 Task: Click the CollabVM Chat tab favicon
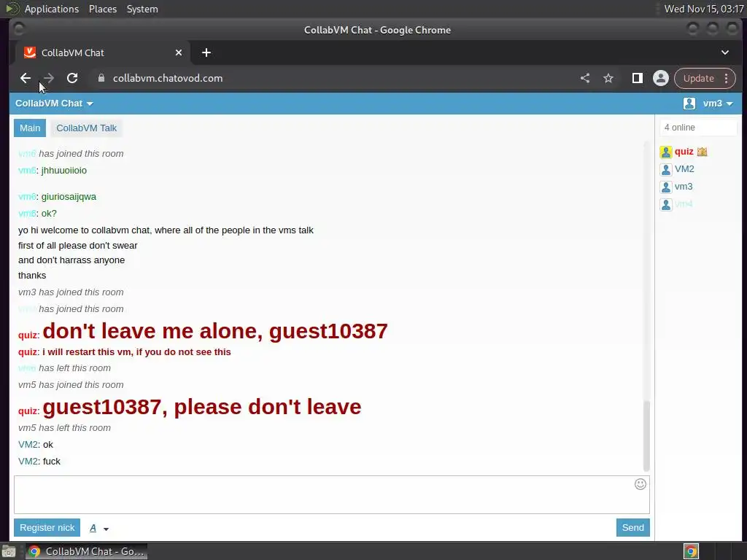(x=30, y=52)
